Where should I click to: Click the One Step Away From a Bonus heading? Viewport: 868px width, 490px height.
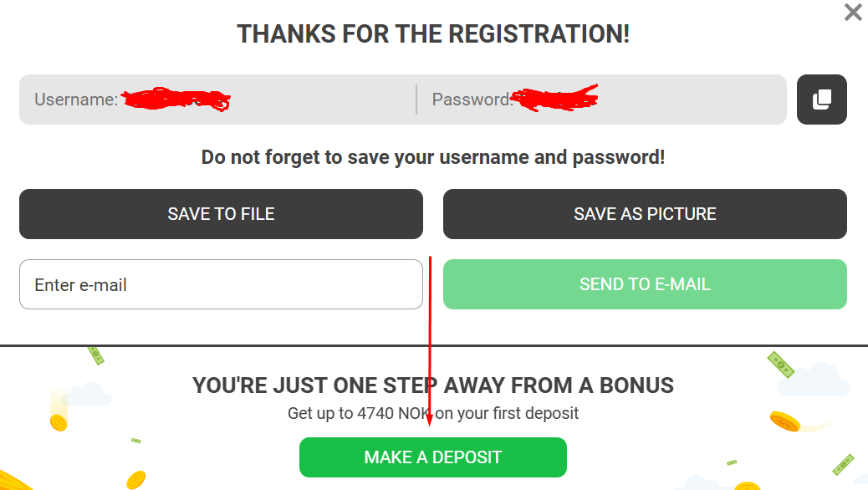433,385
